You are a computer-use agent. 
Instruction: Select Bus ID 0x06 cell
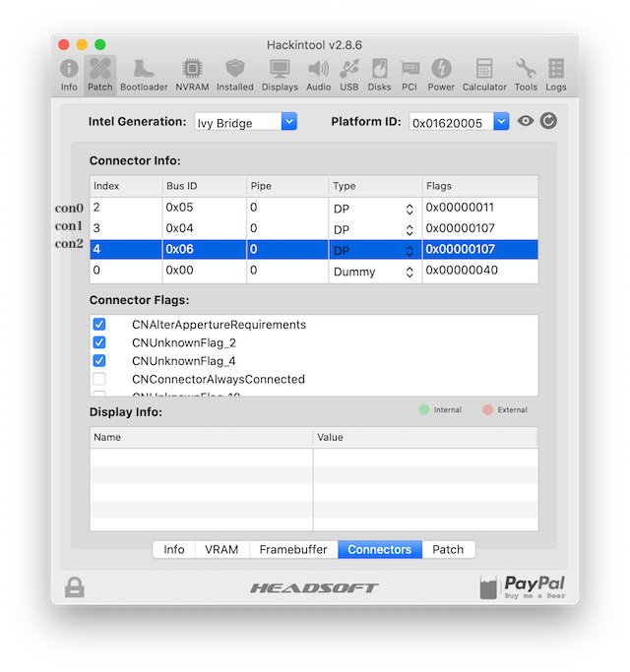[205, 250]
